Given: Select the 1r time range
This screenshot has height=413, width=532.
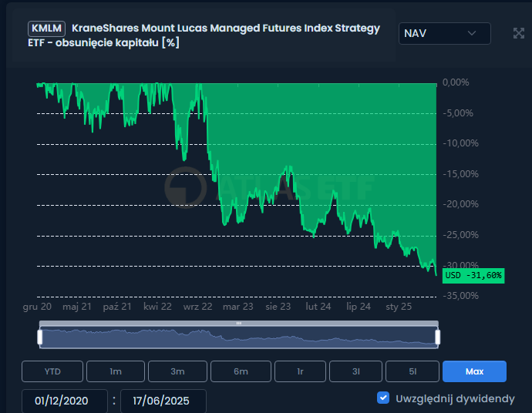Looking at the screenshot, I should coord(300,371).
